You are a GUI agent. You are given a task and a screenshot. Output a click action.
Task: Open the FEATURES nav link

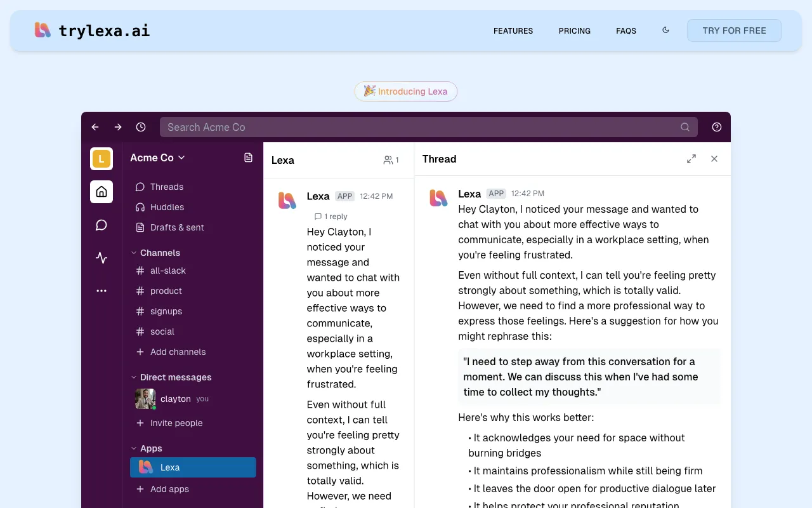click(x=513, y=30)
